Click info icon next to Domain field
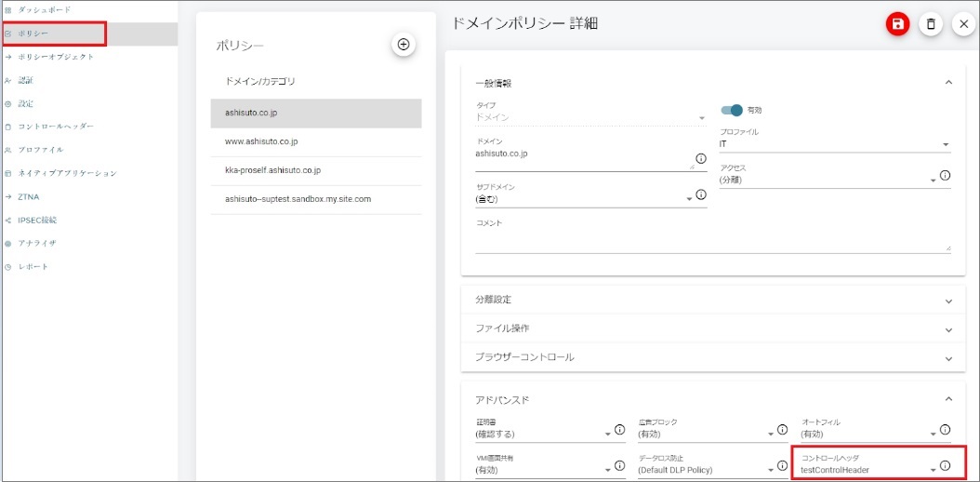Image resolution: width=980 pixels, height=482 pixels. (x=700, y=158)
